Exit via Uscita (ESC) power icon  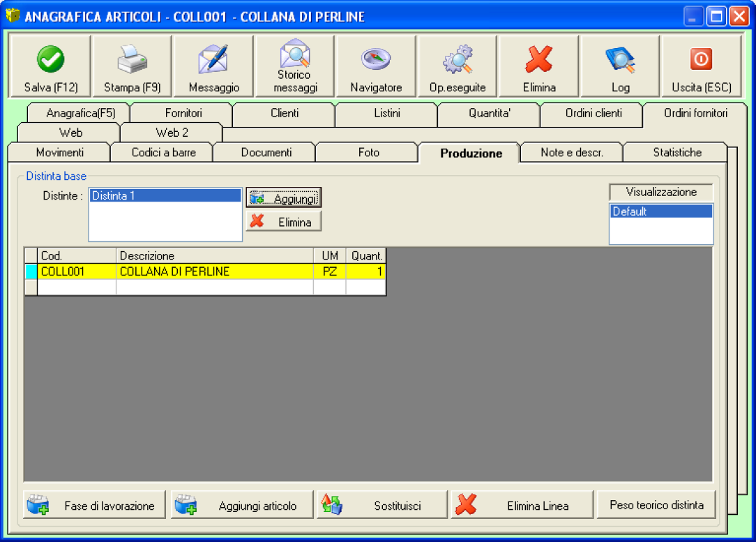701,60
